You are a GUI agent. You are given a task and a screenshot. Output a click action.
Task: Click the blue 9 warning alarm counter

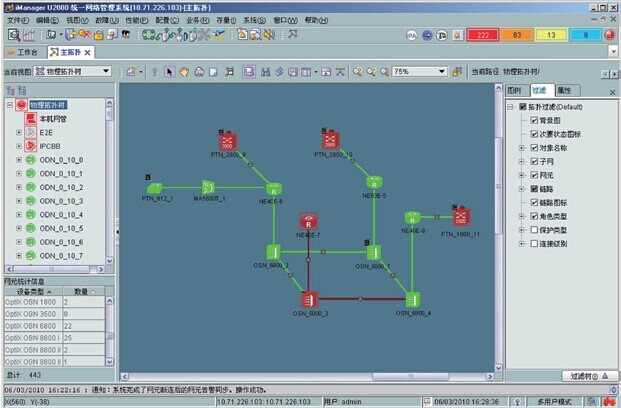[585, 35]
